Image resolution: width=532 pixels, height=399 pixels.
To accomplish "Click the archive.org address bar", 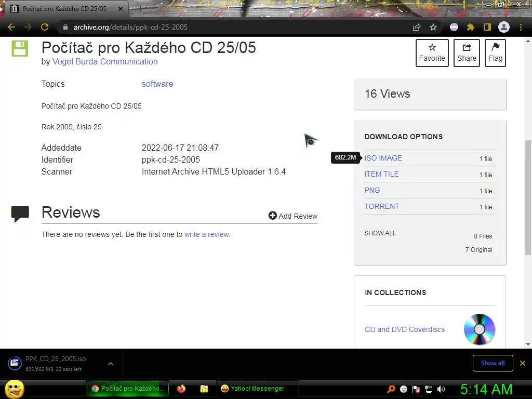I will point(234,27).
